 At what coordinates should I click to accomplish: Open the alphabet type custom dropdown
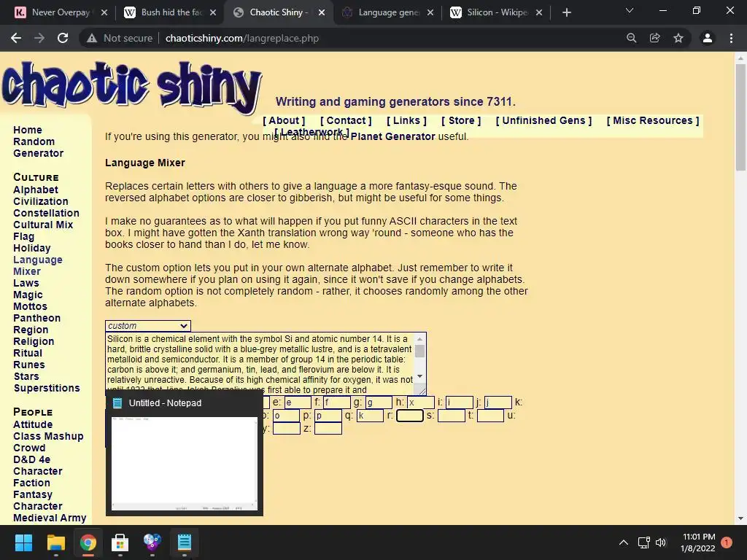tap(147, 326)
